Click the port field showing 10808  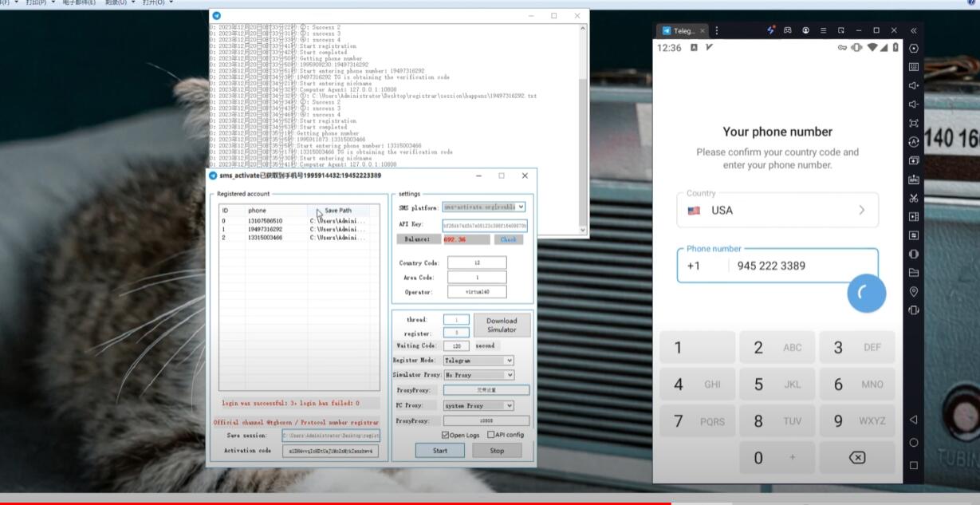pos(486,420)
